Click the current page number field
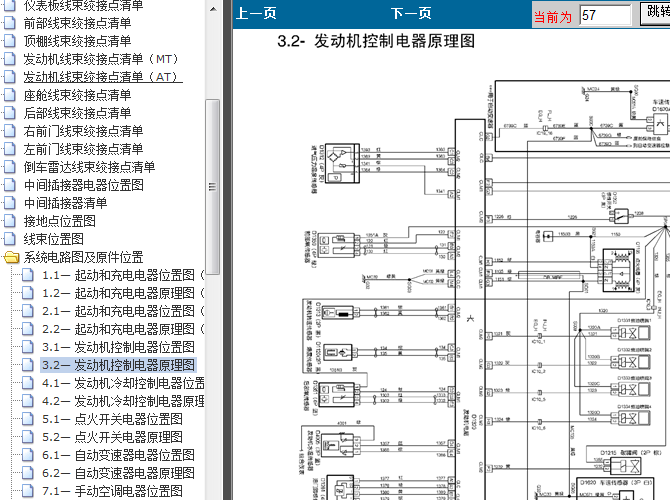The width and height of the screenshot is (670, 500). coord(605,15)
